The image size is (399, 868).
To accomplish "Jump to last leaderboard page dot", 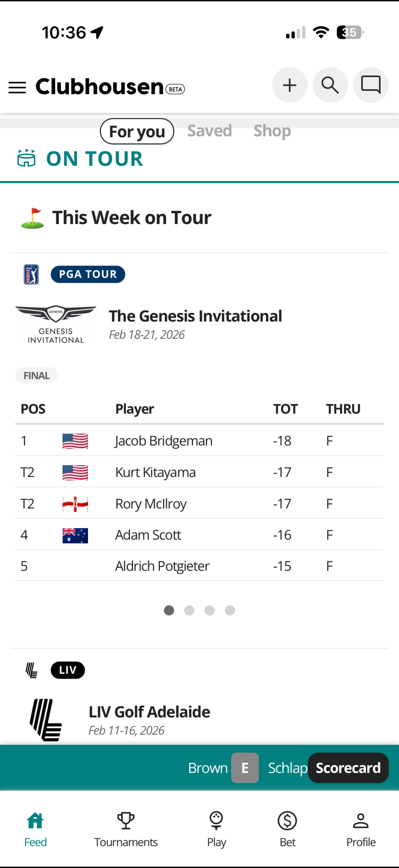I will coord(230,610).
